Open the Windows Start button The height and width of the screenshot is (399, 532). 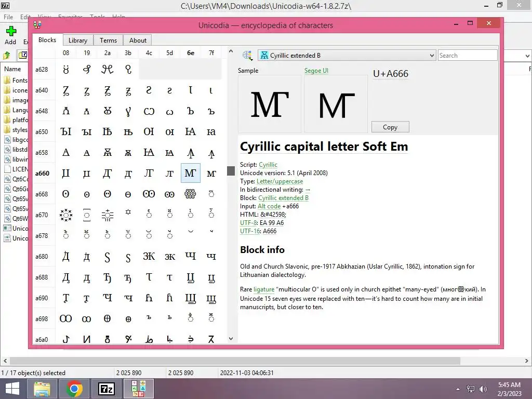point(12,389)
